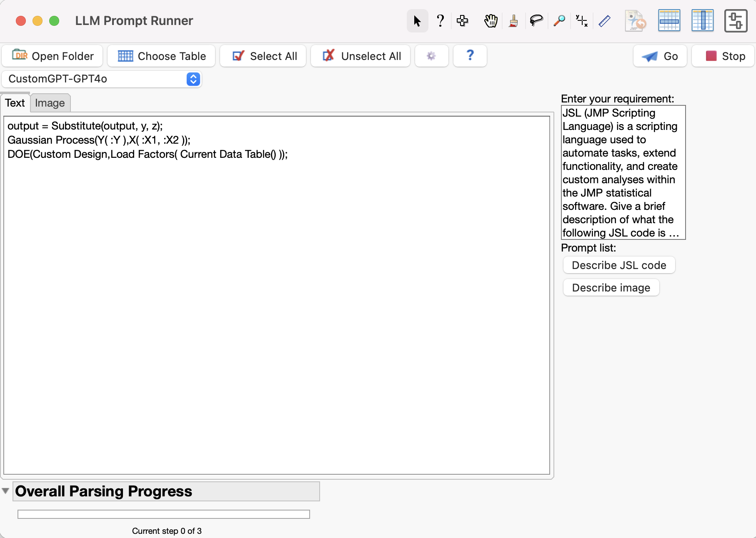Click the table icon with highlighted column
This screenshot has height=538, width=756.
coord(703,21)
